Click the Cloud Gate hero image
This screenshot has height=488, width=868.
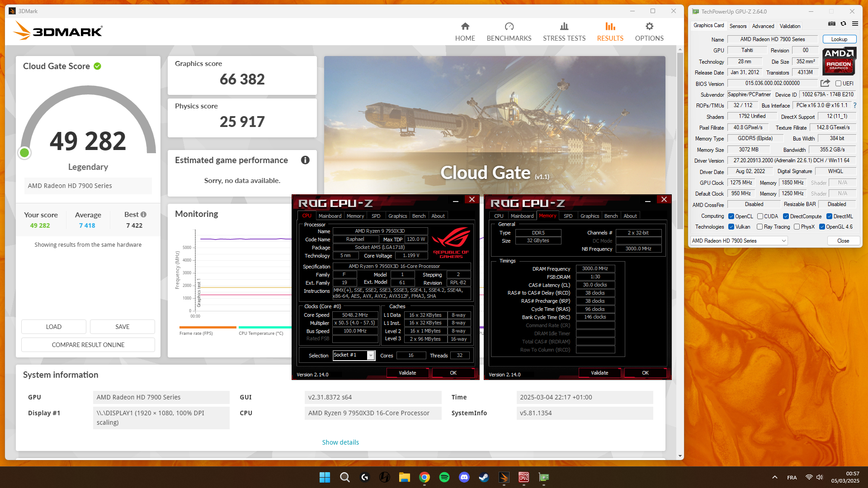[495, 125]
